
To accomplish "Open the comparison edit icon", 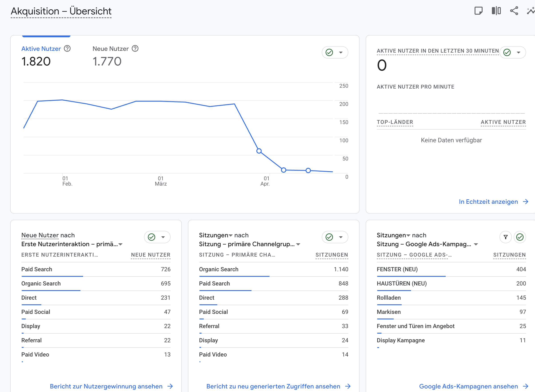I will [x=496, y=11].
